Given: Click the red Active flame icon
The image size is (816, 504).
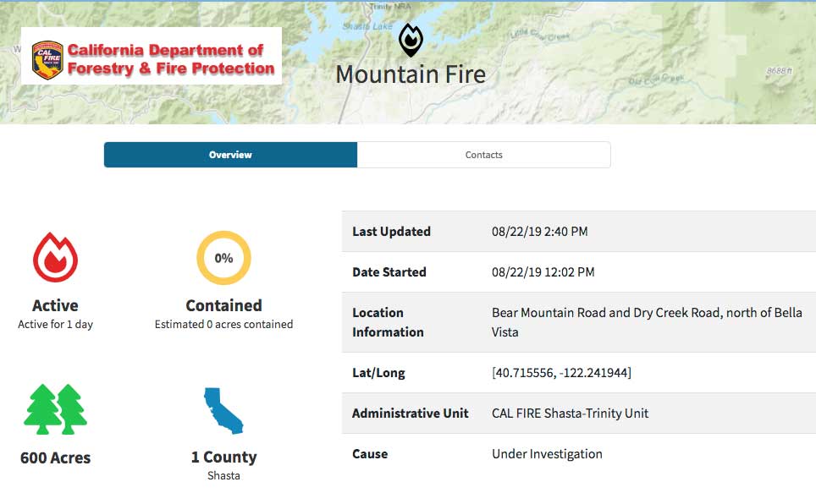Looking at the screenshot, I should (x=55, y=257).
